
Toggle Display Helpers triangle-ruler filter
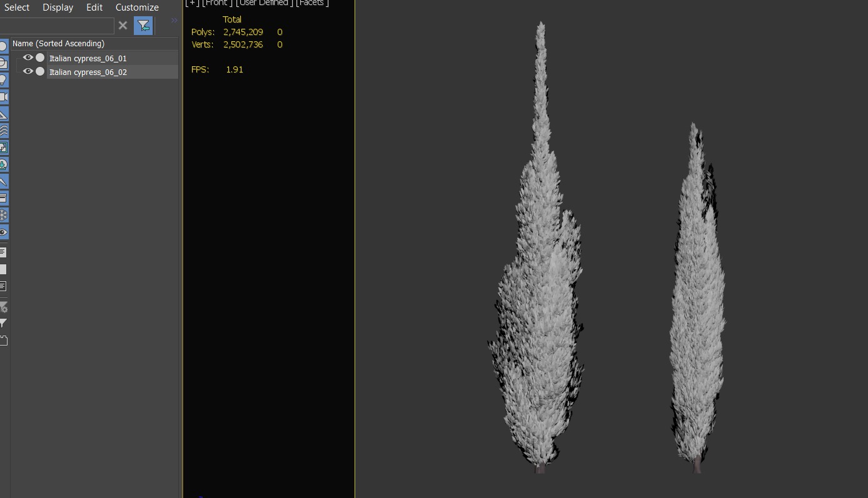(3, 114)
